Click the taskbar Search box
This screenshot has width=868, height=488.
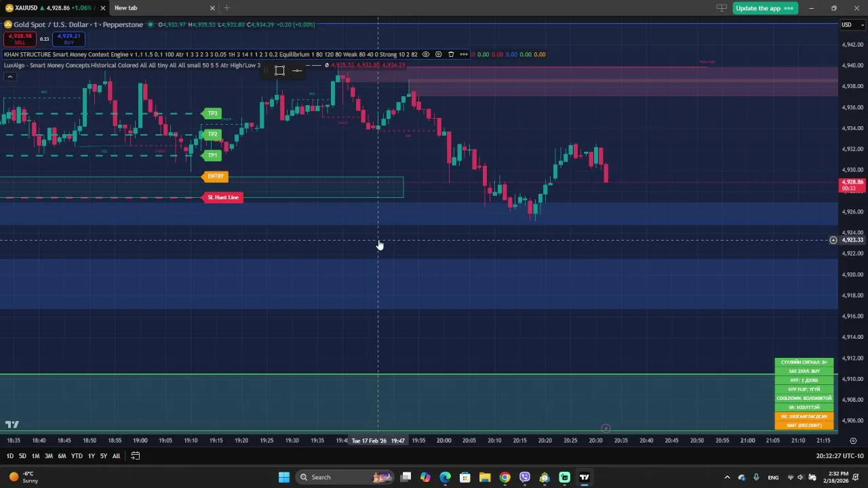tap(345, 477)
